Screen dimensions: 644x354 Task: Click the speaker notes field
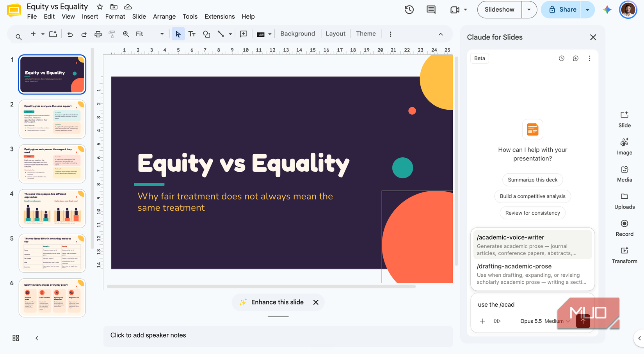point(278,335)
